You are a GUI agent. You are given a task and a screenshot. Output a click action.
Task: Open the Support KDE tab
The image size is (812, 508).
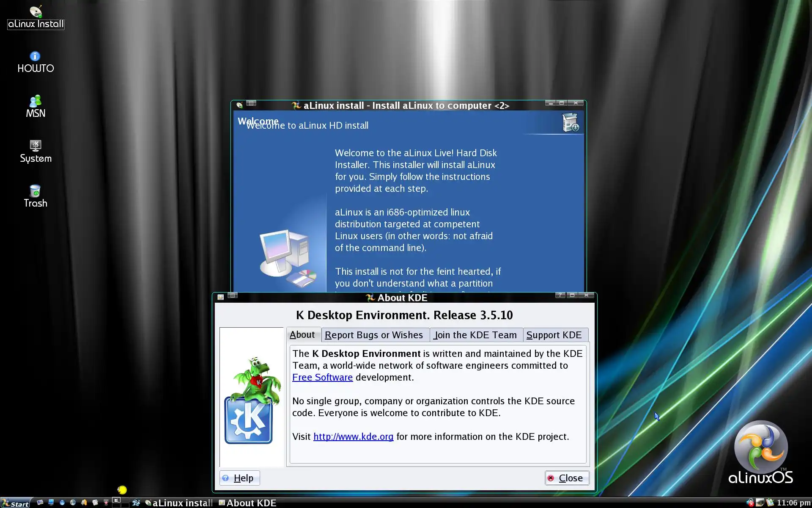click(554, 335)
